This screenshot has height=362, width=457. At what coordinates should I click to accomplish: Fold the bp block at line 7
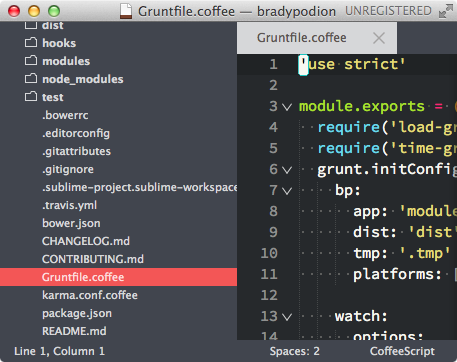coord(287,191)
